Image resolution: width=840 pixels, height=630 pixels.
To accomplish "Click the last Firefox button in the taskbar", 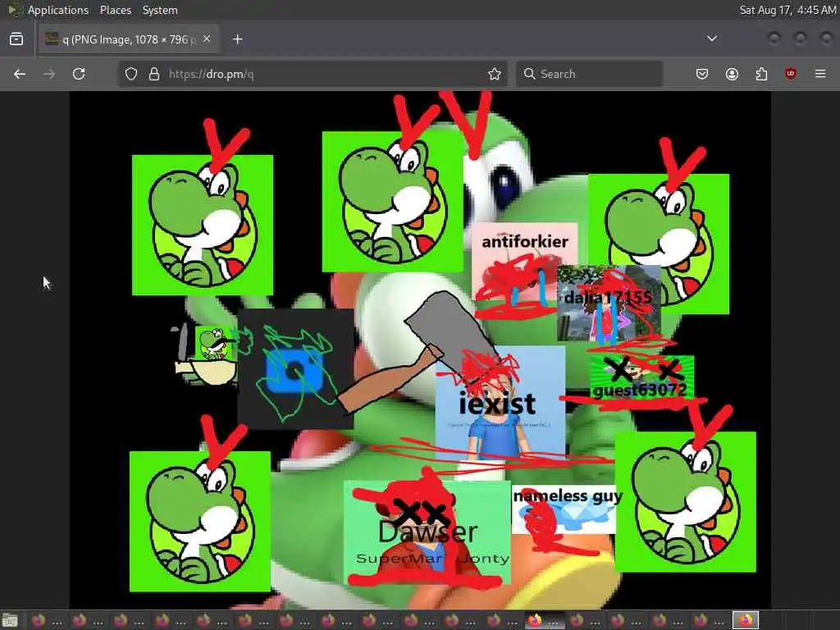I will tap(746, 621).
